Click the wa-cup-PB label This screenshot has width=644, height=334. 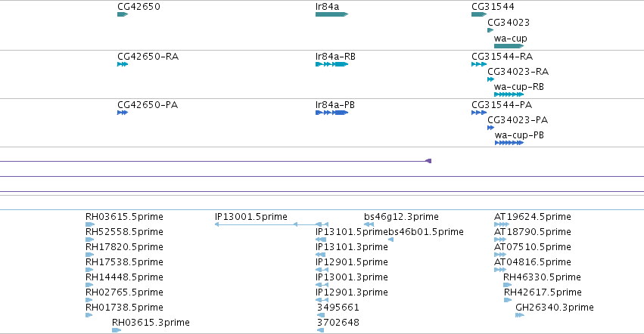click(520, 135)
